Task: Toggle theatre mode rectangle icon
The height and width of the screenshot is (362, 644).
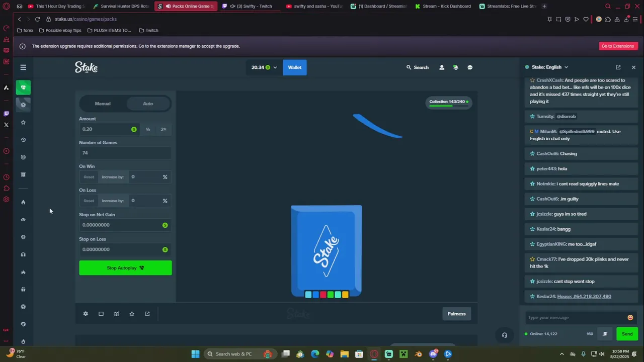Action: (x=101, y=314)
